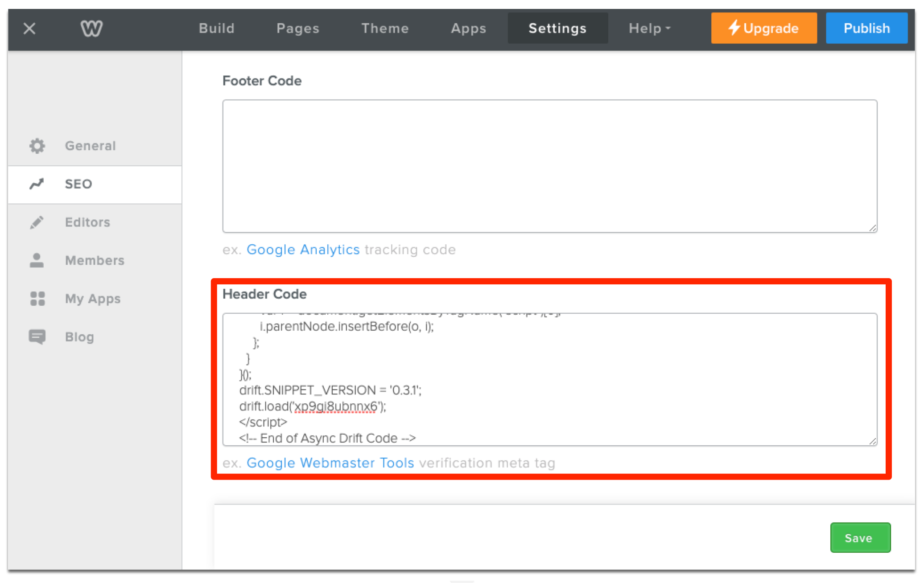
Task: Select the Settings tab
Action: pyautogui.click(x=557, y=28)
